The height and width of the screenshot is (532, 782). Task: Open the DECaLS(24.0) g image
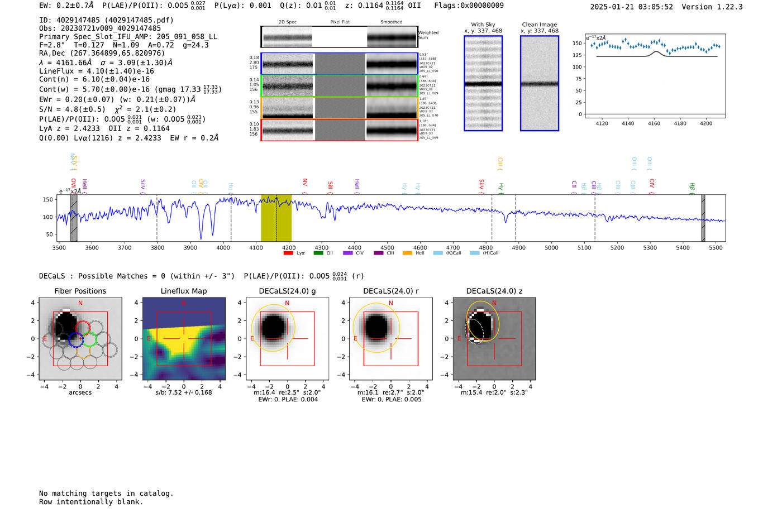pos(287,338)
